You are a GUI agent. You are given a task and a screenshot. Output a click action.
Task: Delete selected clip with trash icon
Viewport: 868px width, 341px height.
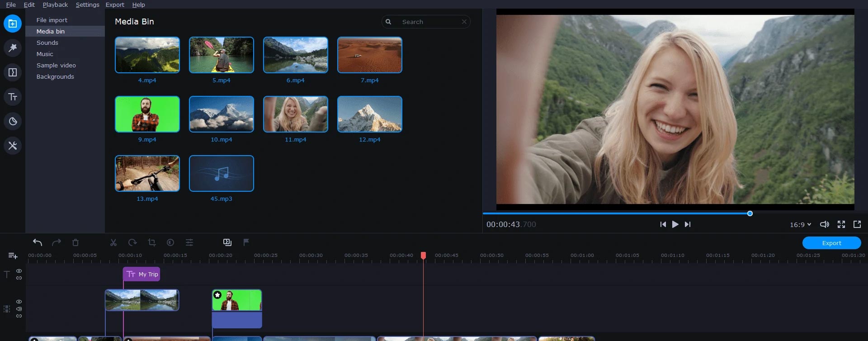[75, 242]
